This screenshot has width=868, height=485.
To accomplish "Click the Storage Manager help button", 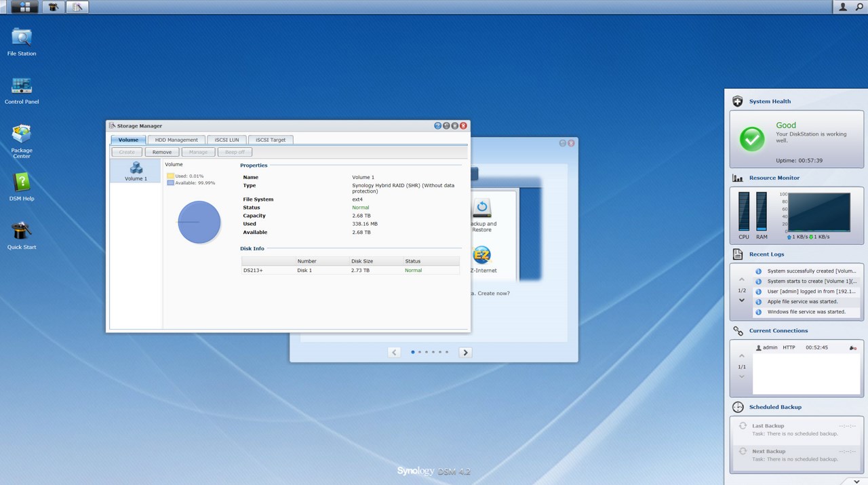I will coord(437,126).
